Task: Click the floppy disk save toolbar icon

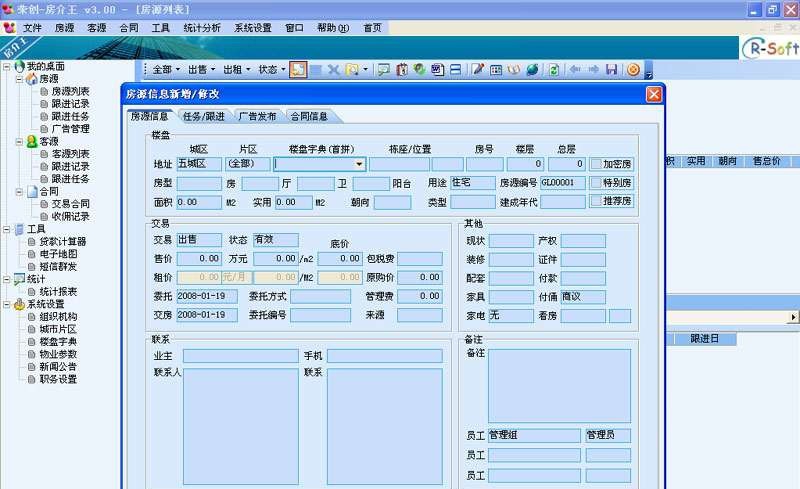Action: point(610,70)
